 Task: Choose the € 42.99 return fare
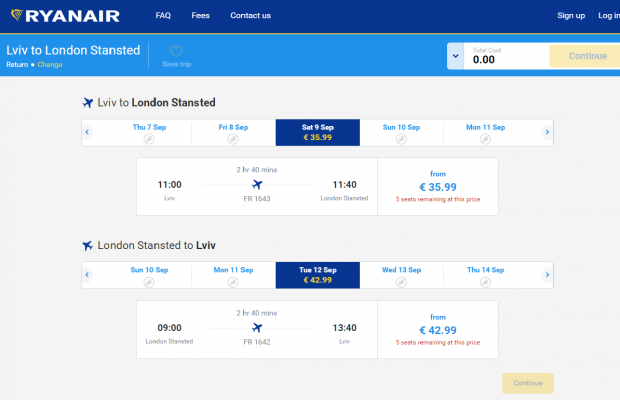pyautogui.click(x=436, y=329)
